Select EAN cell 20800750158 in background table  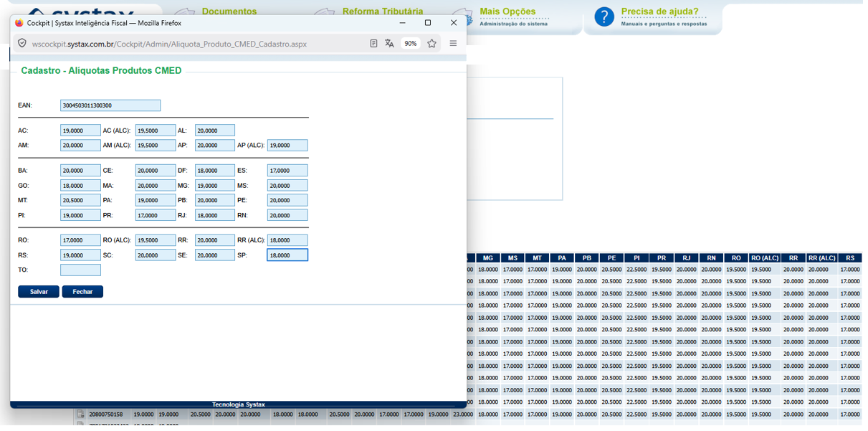point(106,415)
